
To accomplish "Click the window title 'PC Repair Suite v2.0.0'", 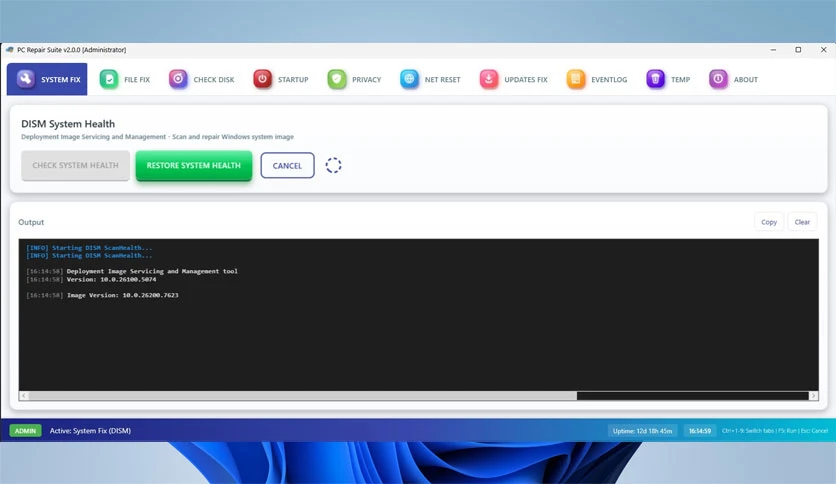I will point(71,50).
